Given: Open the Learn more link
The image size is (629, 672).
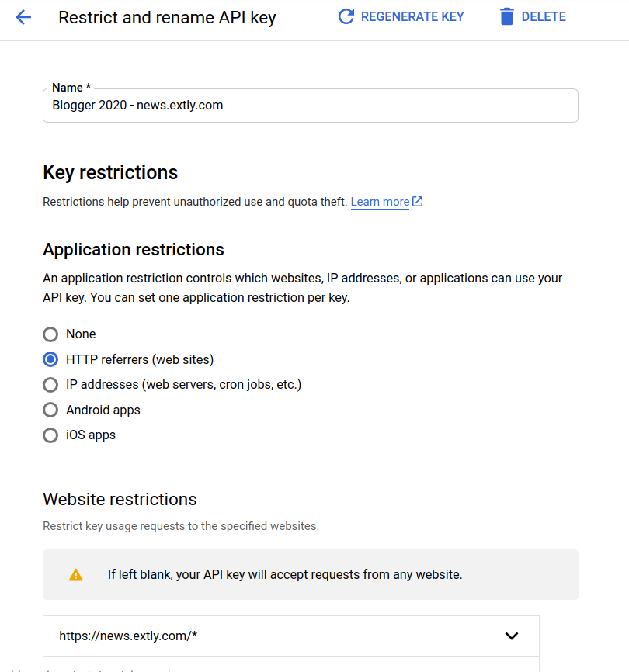Looking at the screenshot, I should click(x=380, y=202).
